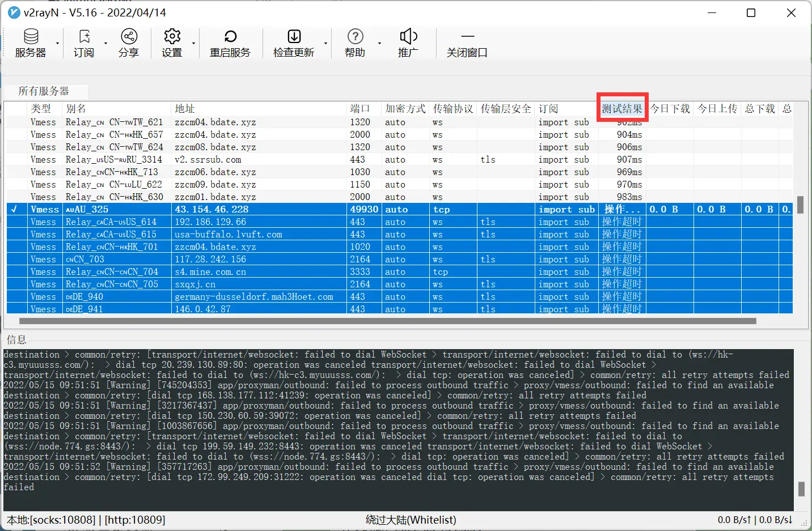Screen dimensions: 812x531
Task: Open the 服务器 (Servers) toolbar icon
Action: pyautogui.click(x=31, y=43)
